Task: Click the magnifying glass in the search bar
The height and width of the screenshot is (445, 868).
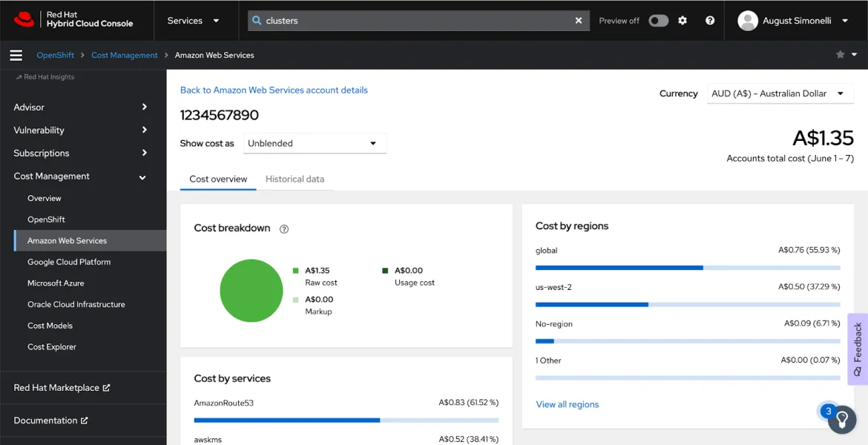Action: [256, 20]
